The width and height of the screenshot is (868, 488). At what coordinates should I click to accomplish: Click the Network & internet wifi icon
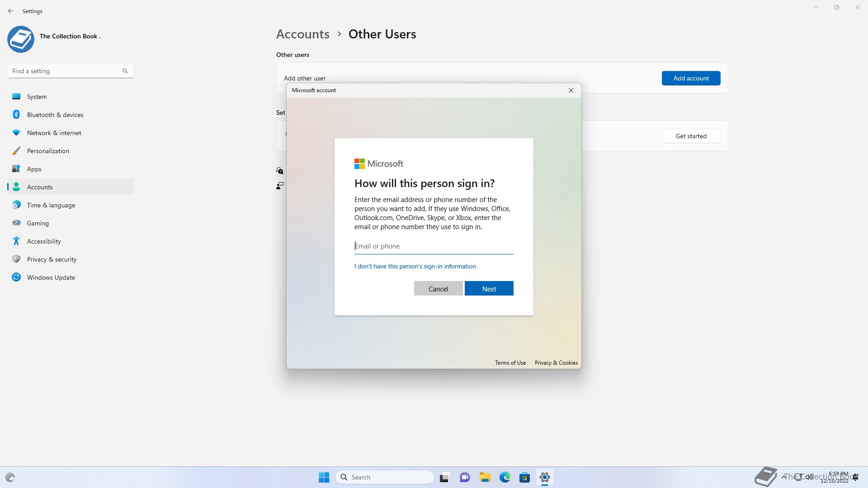click(x=16, y=132)
